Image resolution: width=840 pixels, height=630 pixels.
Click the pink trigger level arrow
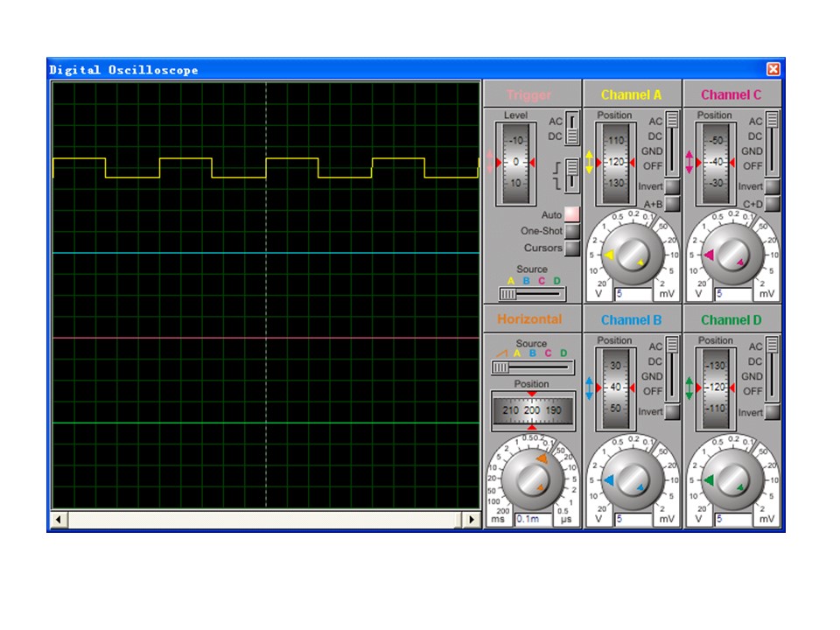coord(490,162)
